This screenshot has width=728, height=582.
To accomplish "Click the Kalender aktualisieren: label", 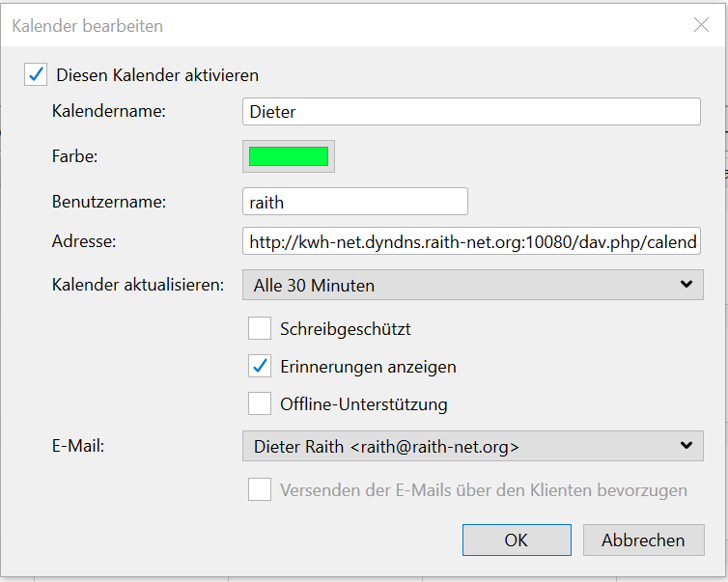I will tap(138, 285).
